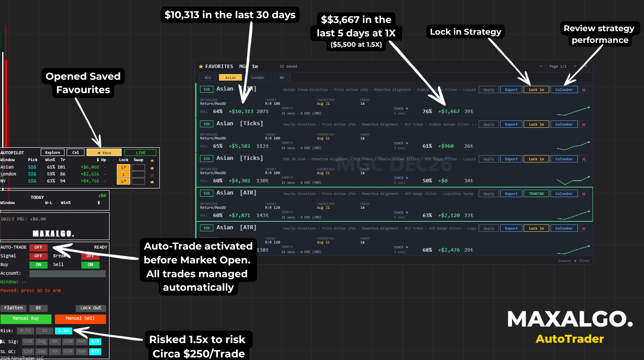Screen dimensions: 644x360
Task: Toggle the Sell ON switch
Action: click(x=90, y=265)
